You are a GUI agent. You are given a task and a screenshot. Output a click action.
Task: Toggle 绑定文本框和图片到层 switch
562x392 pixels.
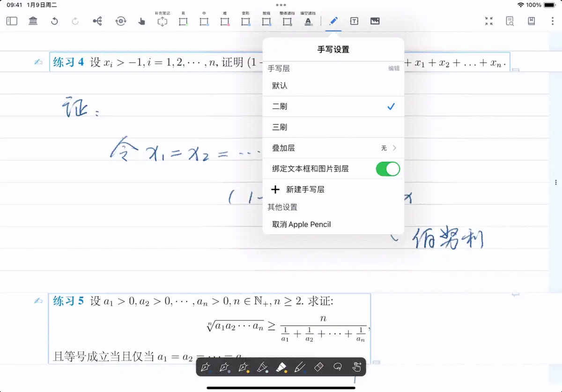[388, 169]
